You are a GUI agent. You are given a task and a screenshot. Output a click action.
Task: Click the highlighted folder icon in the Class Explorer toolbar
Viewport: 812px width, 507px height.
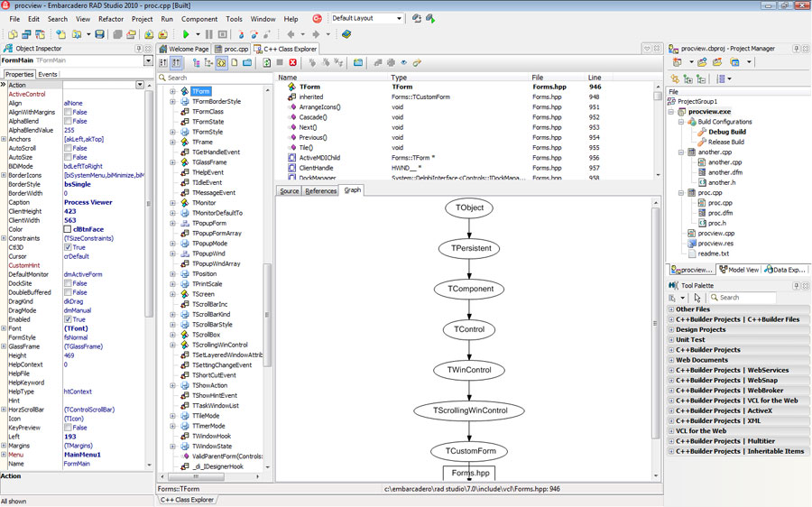(221, 62)
